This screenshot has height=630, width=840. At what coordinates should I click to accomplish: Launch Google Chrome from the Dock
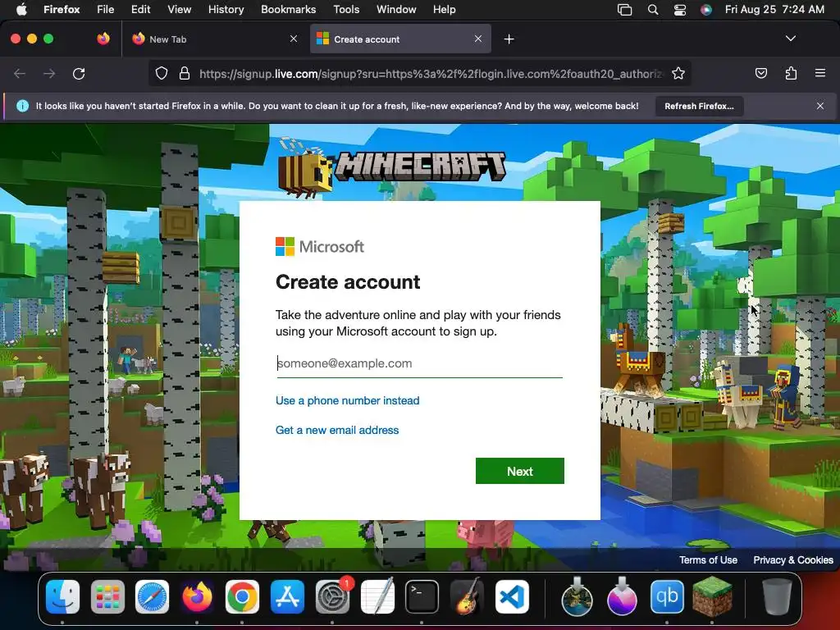[242, 596]
